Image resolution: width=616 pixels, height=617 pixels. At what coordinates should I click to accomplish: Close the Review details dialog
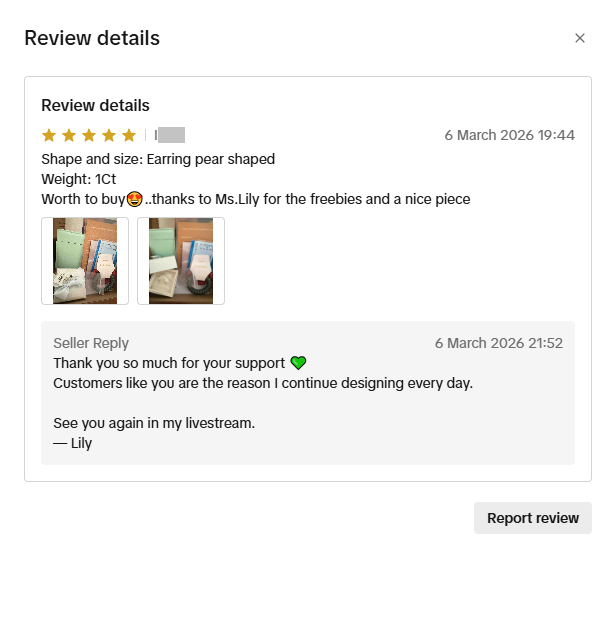(579, 38)
